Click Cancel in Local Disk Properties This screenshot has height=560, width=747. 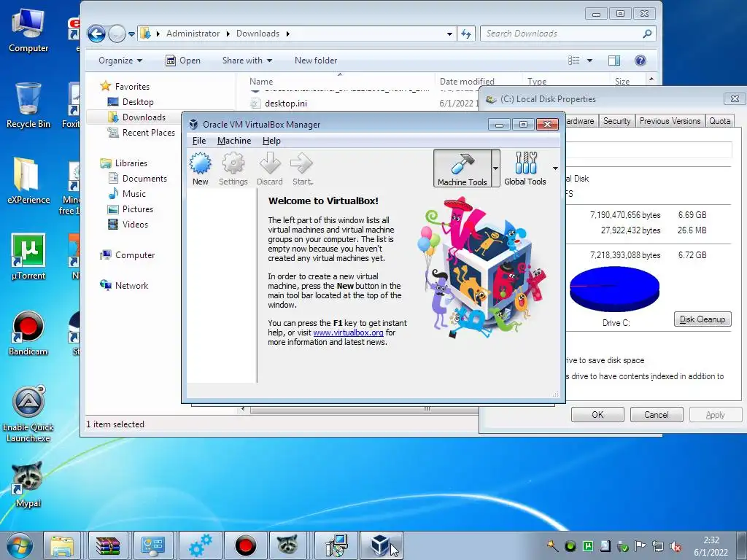click(657, 415)
